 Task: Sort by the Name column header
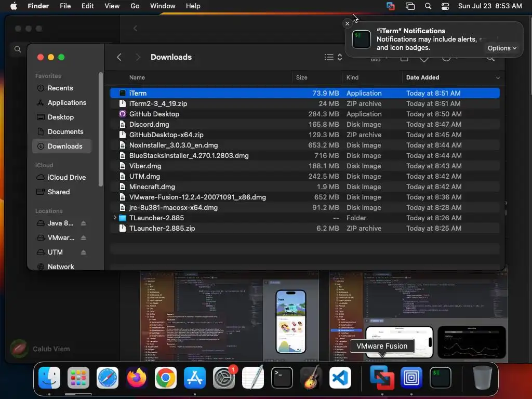[x=137, y=78]
